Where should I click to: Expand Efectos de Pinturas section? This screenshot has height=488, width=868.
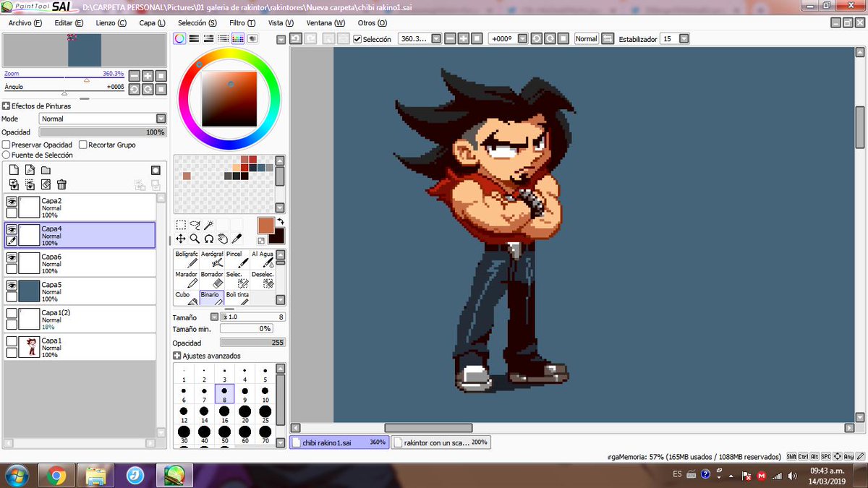coord(7,106)
